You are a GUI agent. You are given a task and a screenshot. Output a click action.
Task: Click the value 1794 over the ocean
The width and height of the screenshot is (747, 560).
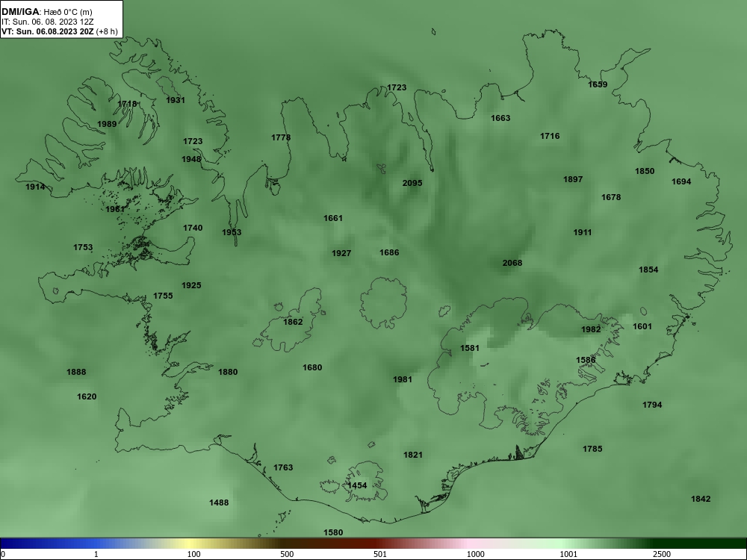(652, 405)
